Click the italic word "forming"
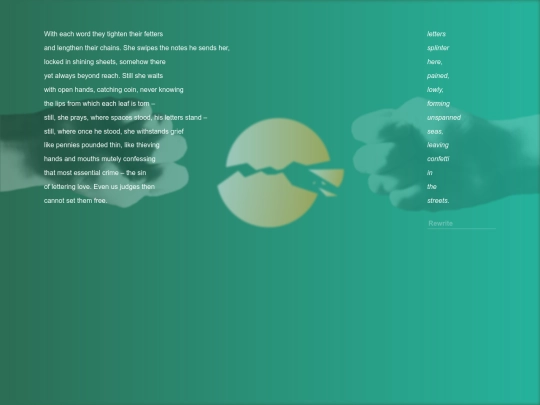540x405 pixels. [x=438, y=104]
